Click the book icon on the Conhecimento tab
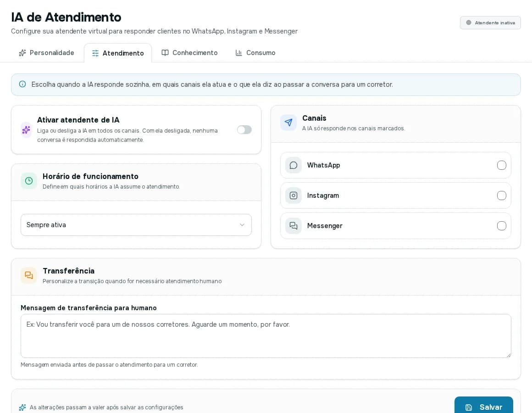This screenshot has height=413, width=532. 165,53
